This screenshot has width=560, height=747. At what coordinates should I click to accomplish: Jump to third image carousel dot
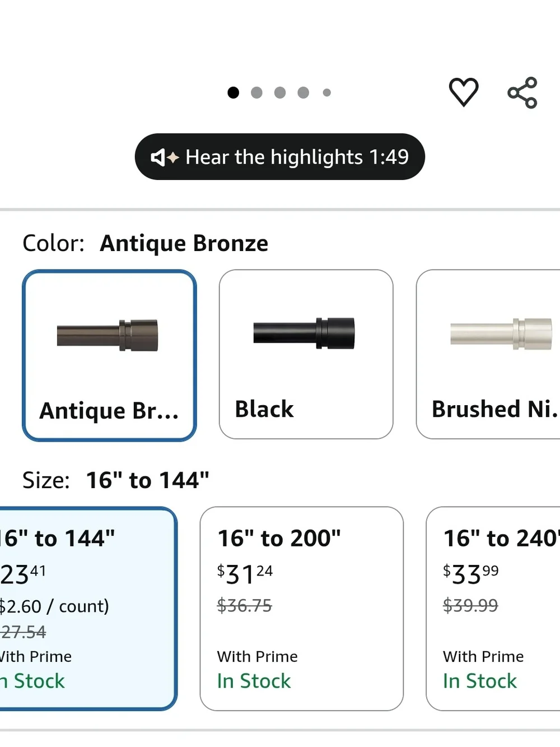tap(280, 92)
